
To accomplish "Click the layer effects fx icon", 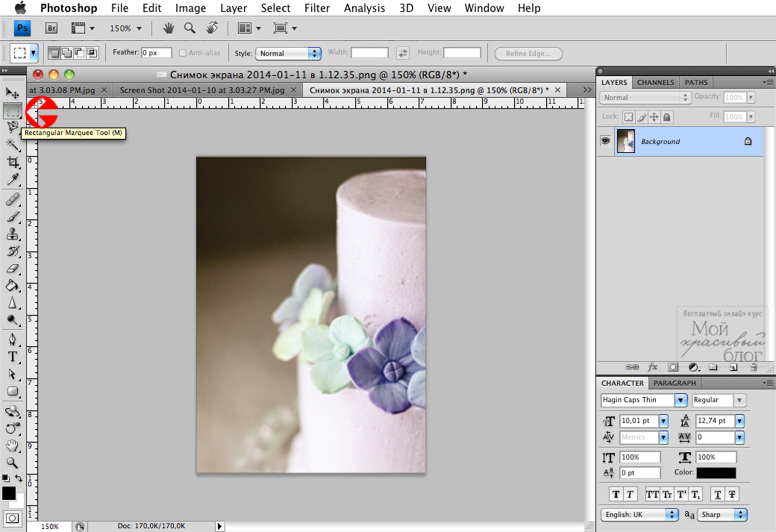I will 653,367.
